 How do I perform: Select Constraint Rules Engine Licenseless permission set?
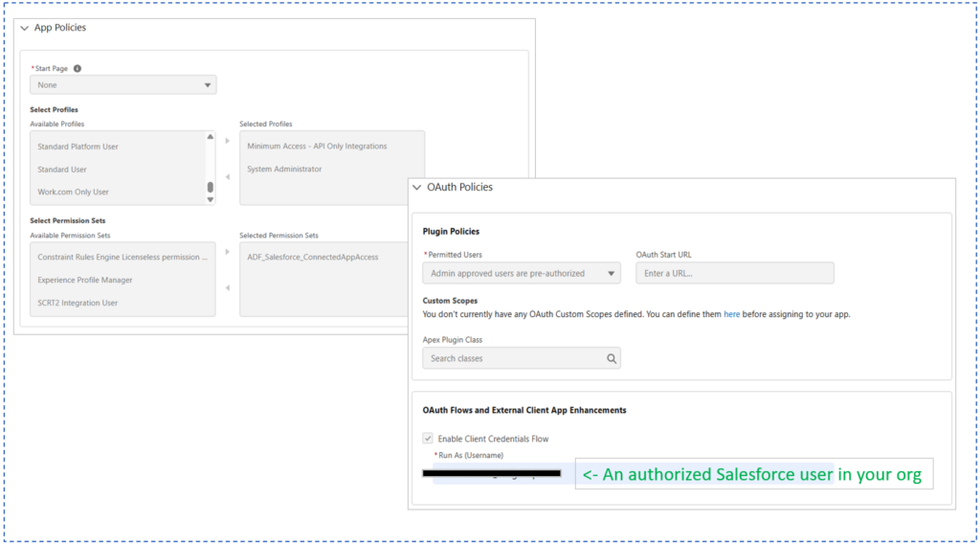pos(122,257)
